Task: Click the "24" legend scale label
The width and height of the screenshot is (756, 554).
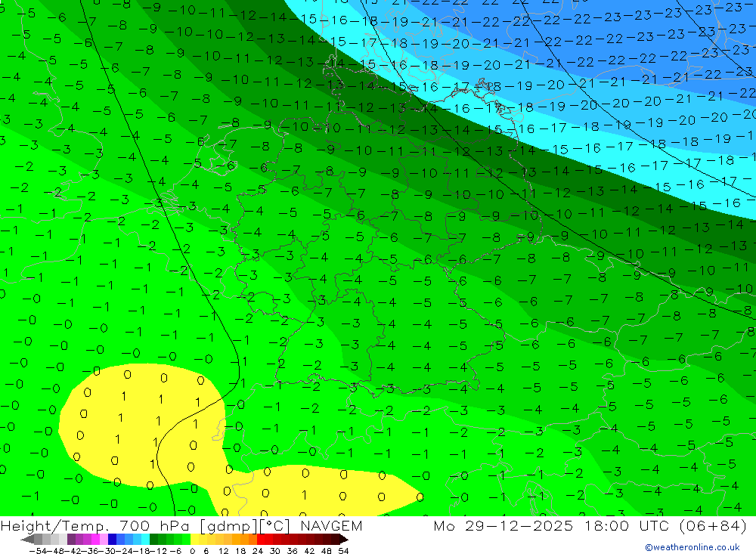Action: (x=258, y=551)
